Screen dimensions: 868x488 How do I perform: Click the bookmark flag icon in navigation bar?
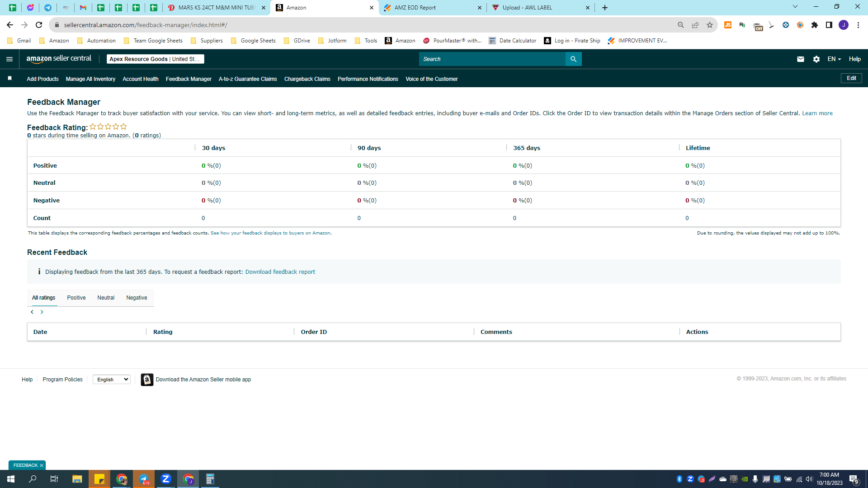click(9, 79)
